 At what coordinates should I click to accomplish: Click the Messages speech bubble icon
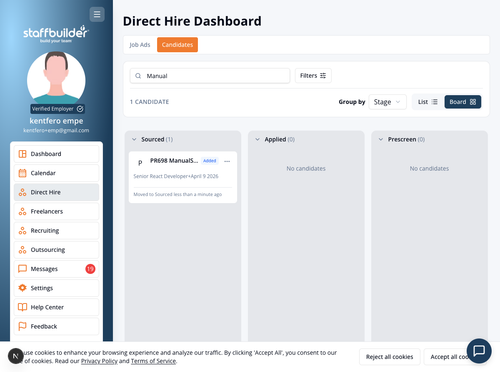pyautogui.click(x=22, y=269)
